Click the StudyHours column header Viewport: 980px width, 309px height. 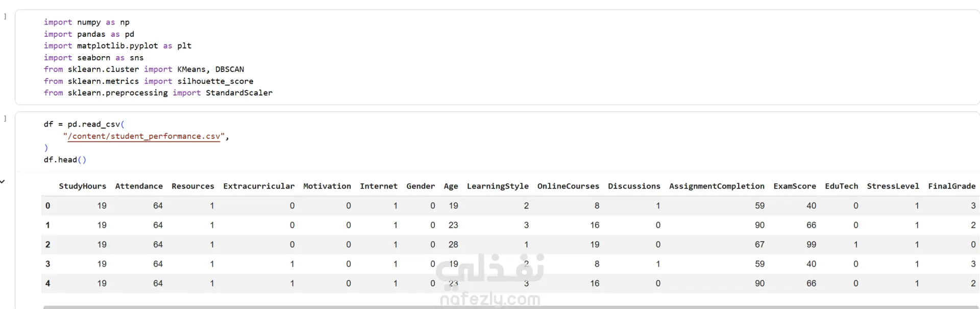(x=83, y=186)
